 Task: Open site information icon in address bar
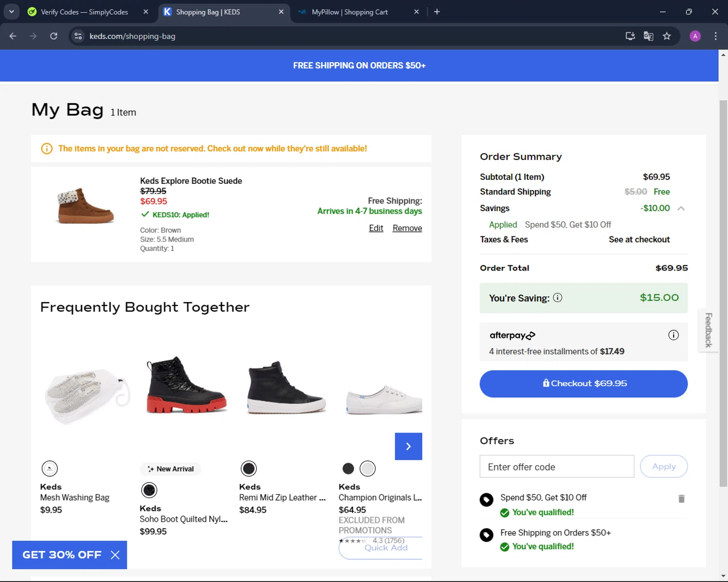(78, 36)
